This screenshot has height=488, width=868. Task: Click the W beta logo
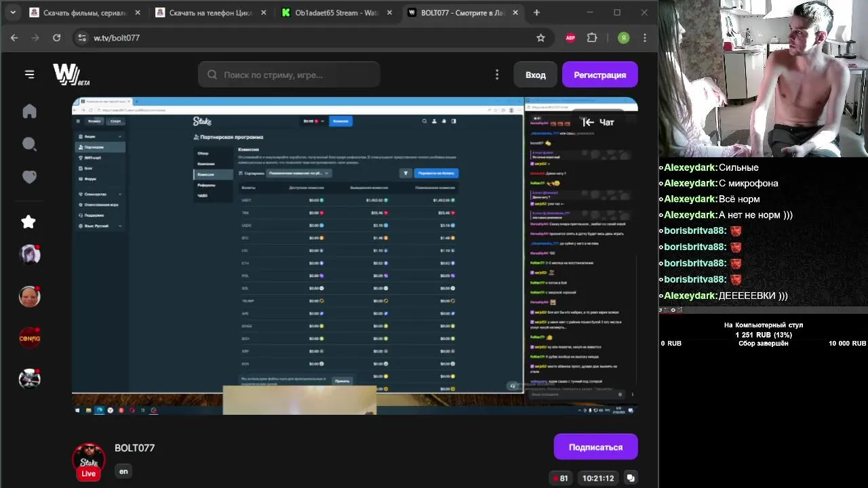(x=71, y=75)
